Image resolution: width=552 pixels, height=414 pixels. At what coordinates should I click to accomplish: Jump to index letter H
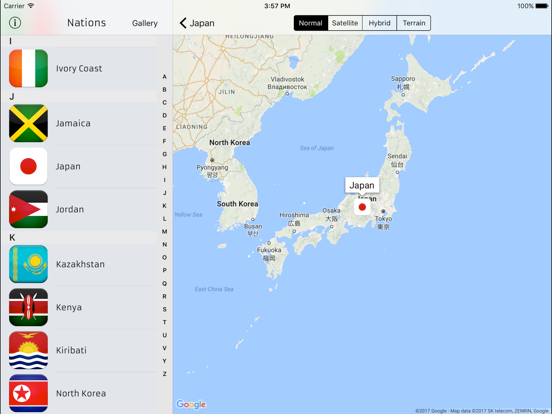coord(164,167)
